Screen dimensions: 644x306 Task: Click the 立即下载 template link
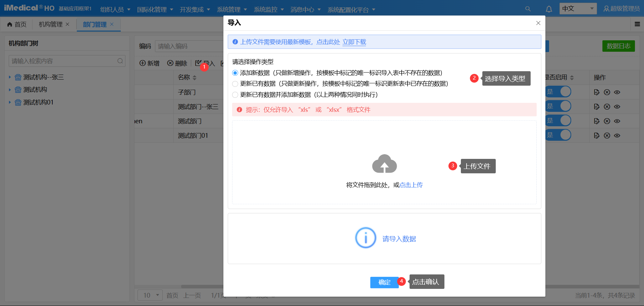354,42
